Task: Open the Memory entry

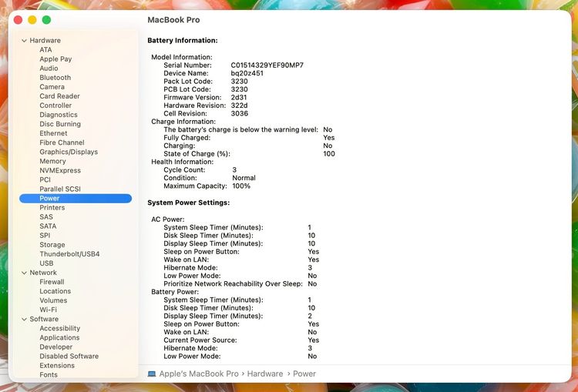Action: [x=52, y=161]
